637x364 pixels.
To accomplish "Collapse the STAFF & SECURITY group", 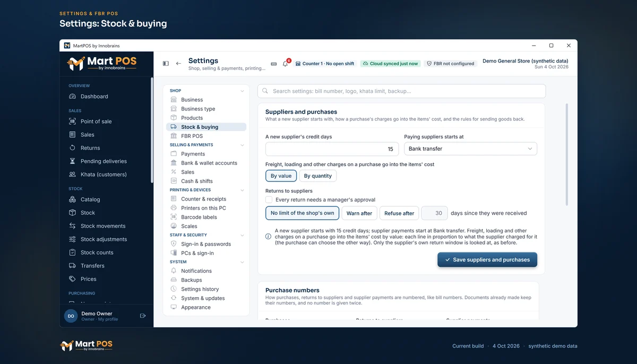I will click(x=242, y=235).
